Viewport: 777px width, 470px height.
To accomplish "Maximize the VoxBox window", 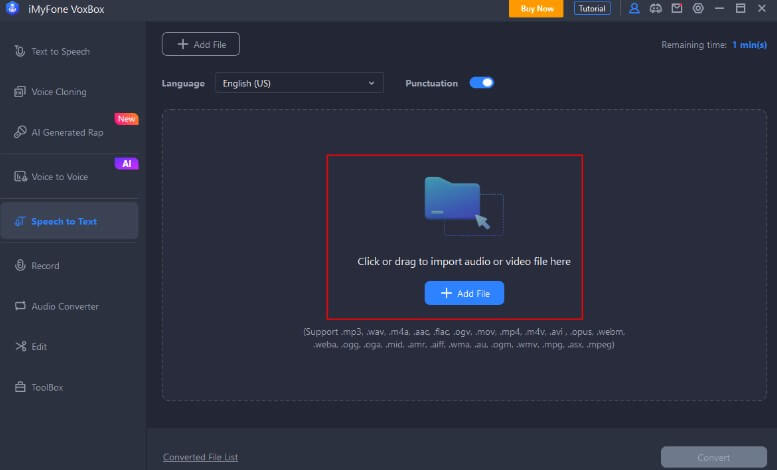I will pyautogui.click(x=740, y=8).
